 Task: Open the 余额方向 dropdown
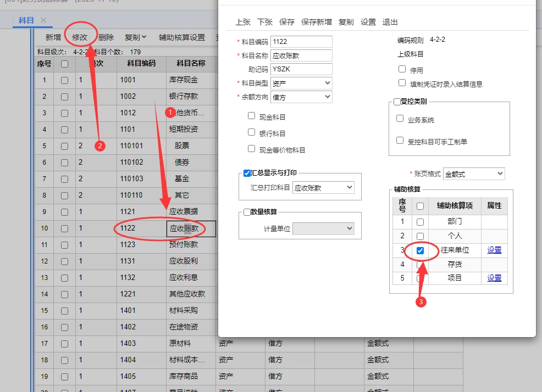301,97
